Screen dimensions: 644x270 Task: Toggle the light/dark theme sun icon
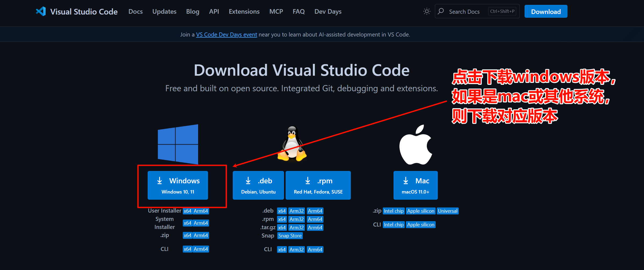[x=427, y=11]
